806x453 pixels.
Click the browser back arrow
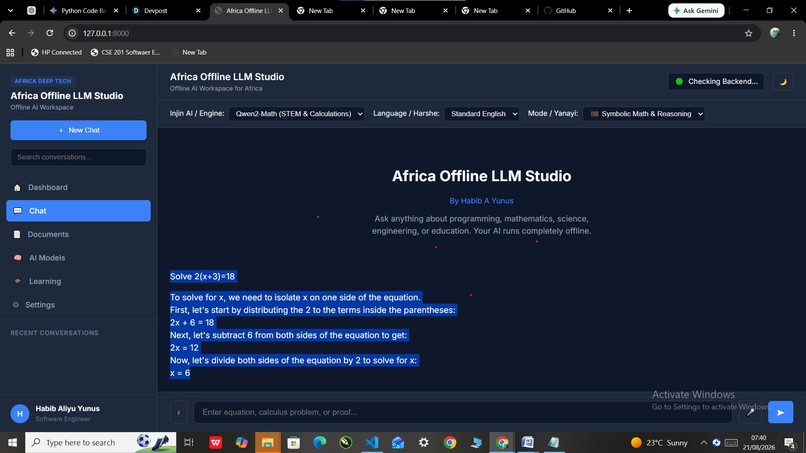tap(12, 33)
